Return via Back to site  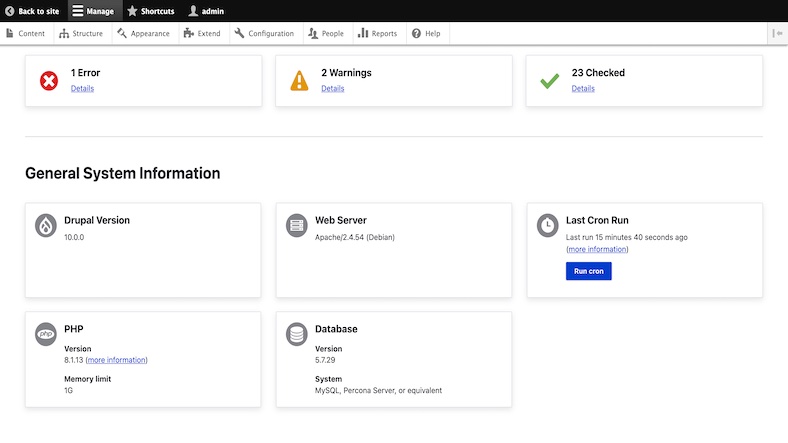(32, 11)
